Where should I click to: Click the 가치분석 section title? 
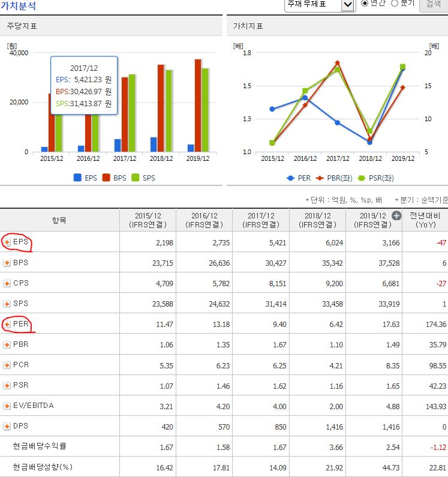(x=18, y=5)
